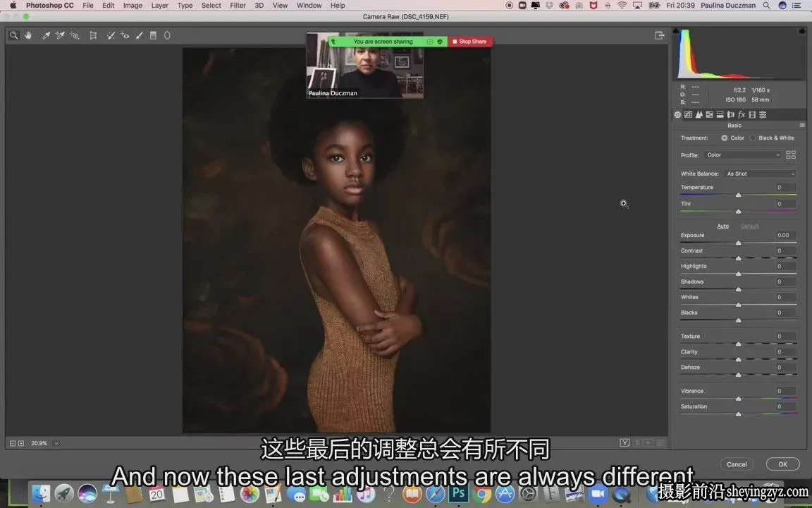
Task: Select the Hand tool
Action: click(x=28, y=35)
